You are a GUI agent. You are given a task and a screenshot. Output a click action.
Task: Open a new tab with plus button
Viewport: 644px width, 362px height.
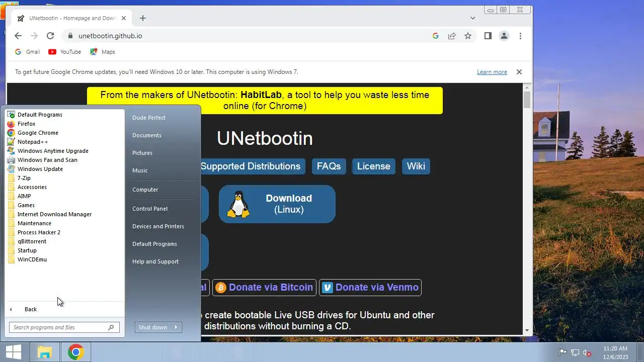click(x=143, y=18)
